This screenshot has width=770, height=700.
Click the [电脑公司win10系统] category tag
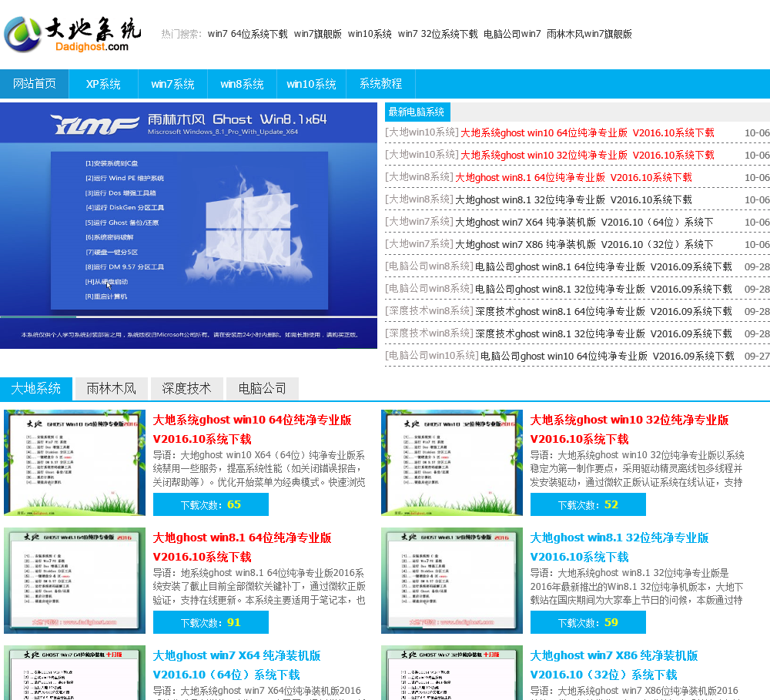coord(432,356)
